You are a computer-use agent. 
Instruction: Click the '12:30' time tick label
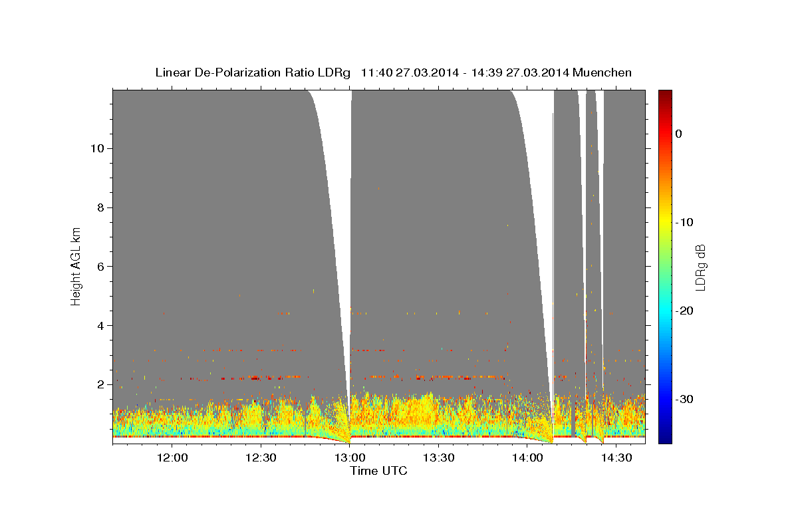(261, 458)
